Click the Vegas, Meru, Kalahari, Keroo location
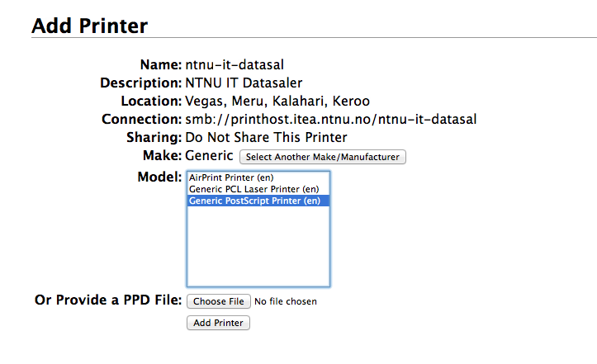Viewport: 597px width, 364px height. tap(277, 102)
